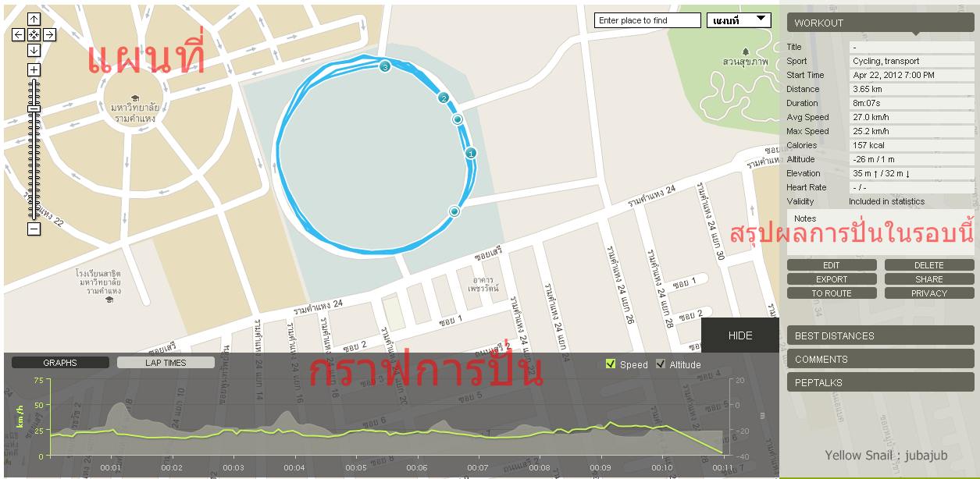The width and height of the screenshot is (980, 479).
Task: Pan the map up with the arrow
Action: (34, 19)
